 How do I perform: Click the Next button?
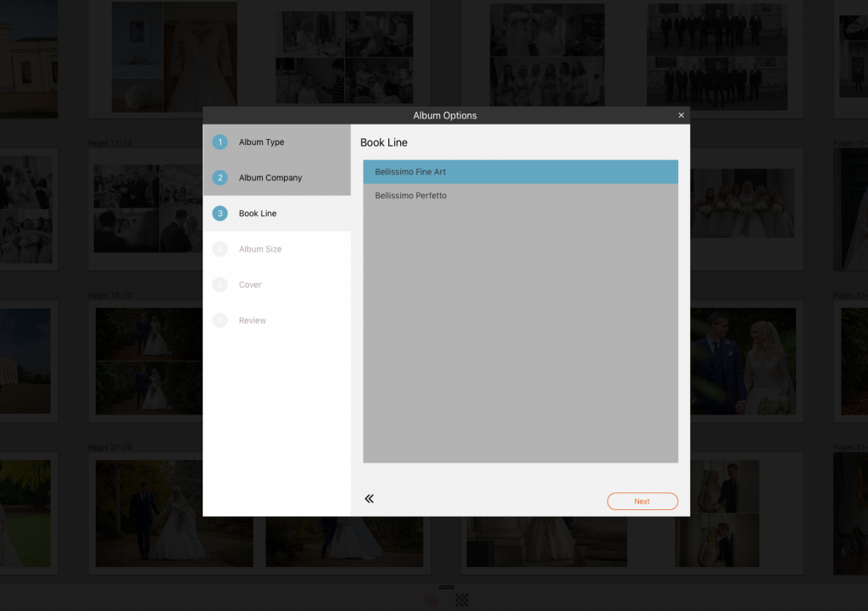(643, 502)
